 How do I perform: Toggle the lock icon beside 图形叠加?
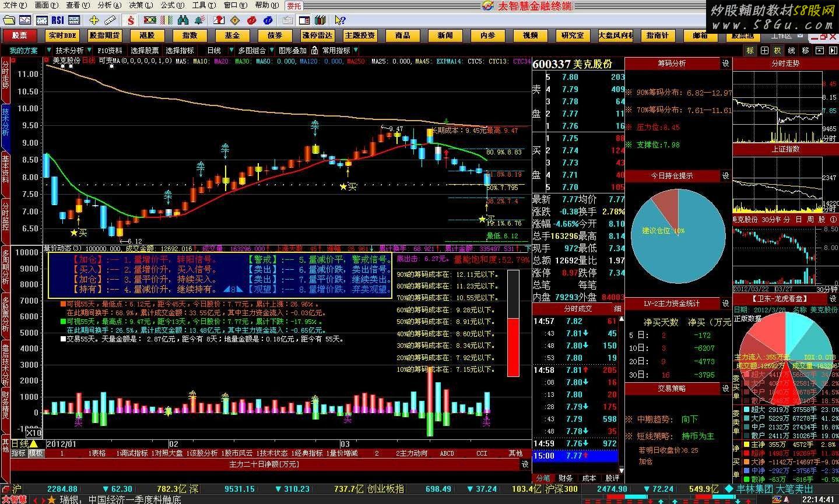coord(314,51)
